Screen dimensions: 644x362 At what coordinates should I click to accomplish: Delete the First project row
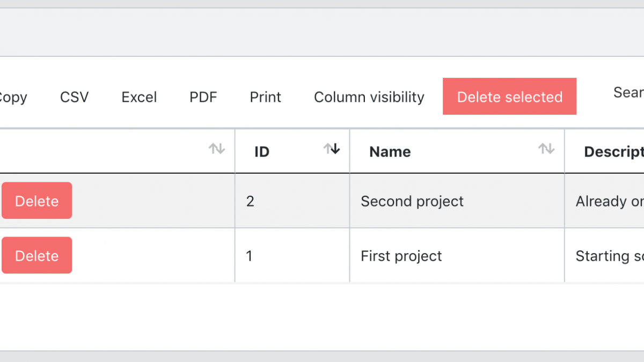tap(36, 255)
